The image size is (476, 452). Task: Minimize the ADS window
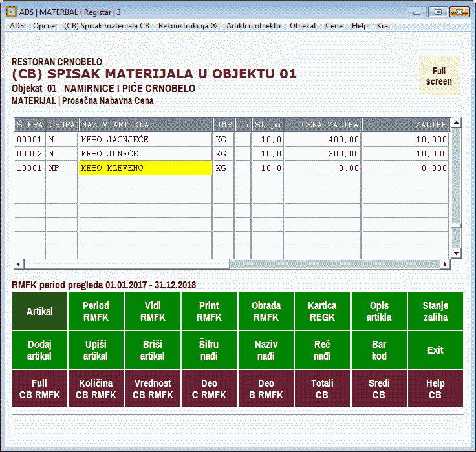coord(416,12)
